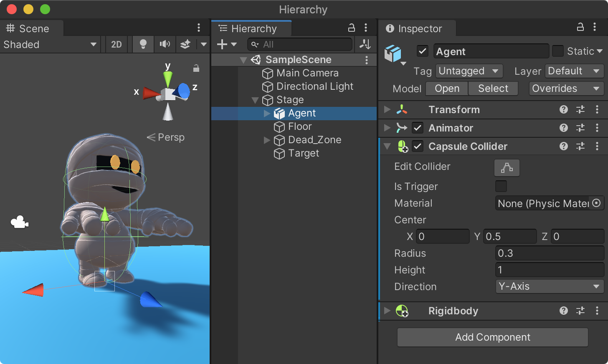The width and height of the screenshot is (608, 364).
Task: Open the Shaded draw mode dropdown
Action: tap(50, 44)
